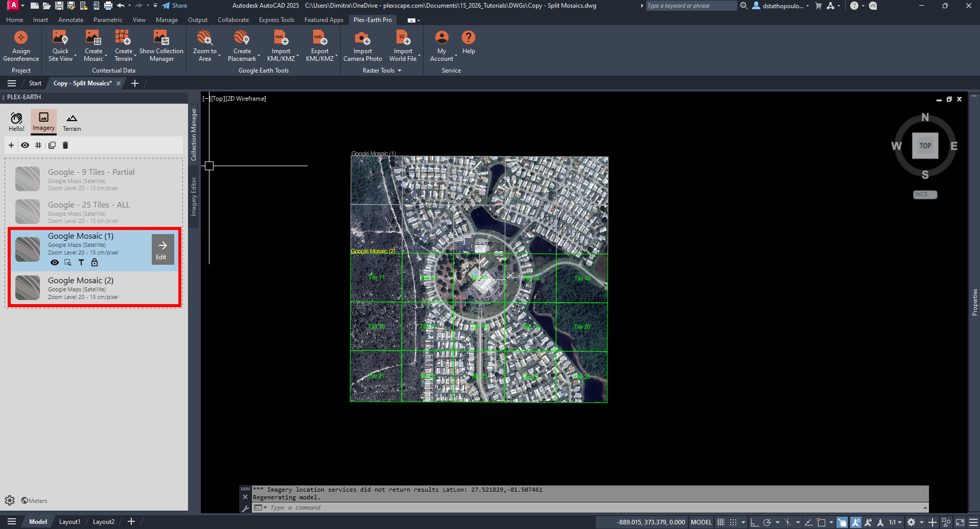Expand the Raster Tools panel dropdown

(400, 71)
